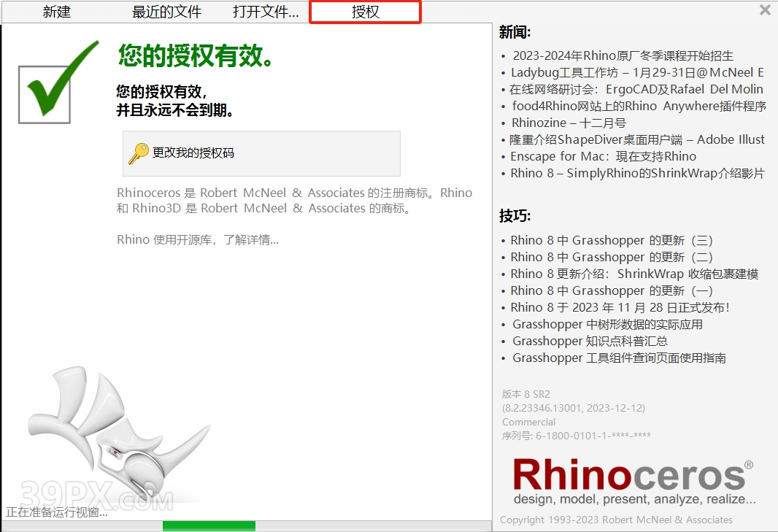Image resolution: width=778 pixels, height=532 pixels.
Task: Open tip Rhino 8 更新介绍: ShrinkWrap 收缩包裹建模
Action: coord(635,274)
